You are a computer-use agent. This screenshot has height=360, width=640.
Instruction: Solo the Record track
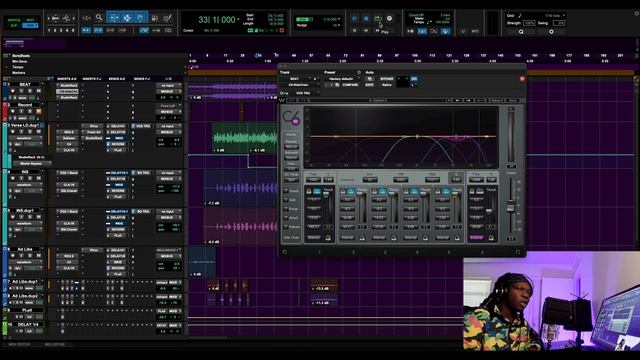tap(30, 111)
